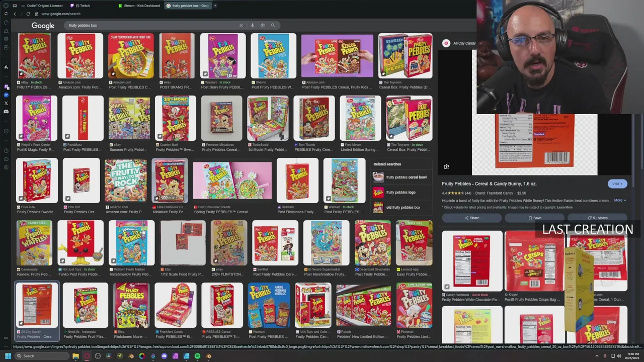Open Messenger in Opera sidebar
Screen dimensions: 644x362
point(6,95)
